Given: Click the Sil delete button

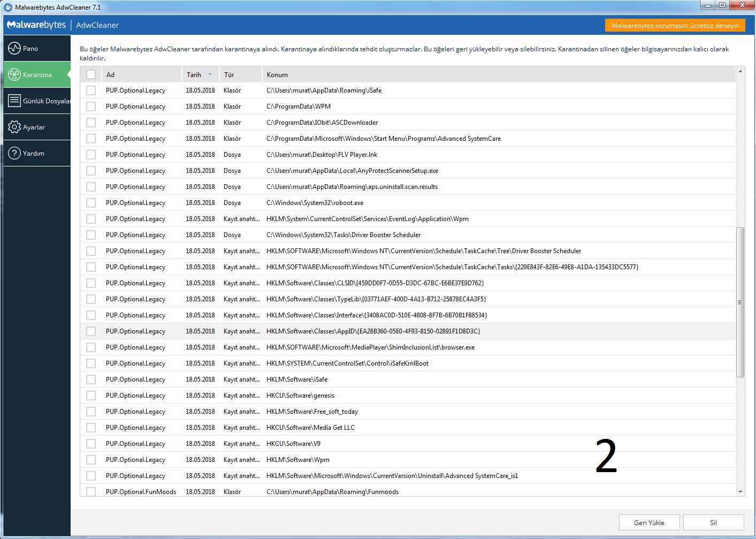Looking at the screenshot, I should click(x=713, y=522).
